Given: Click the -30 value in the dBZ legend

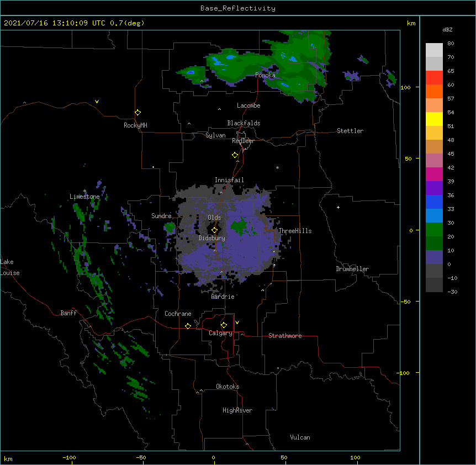Looking at the screenshot, I should (x=452, y=292).
